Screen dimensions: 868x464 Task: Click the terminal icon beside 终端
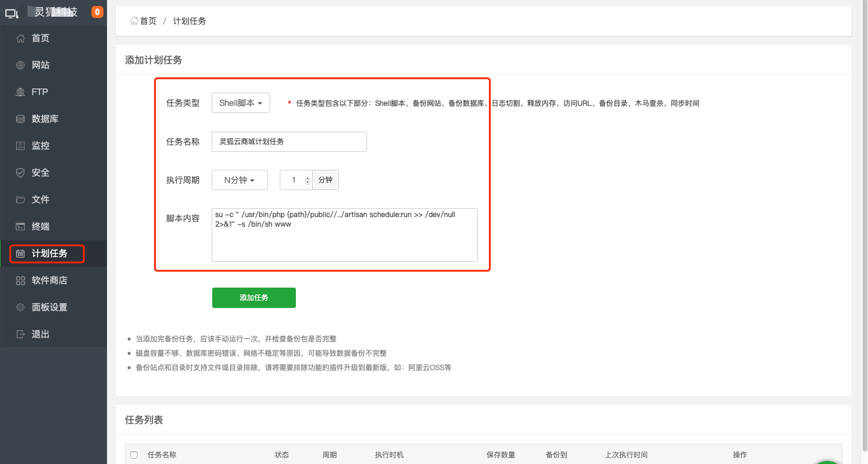coord(20,227)
